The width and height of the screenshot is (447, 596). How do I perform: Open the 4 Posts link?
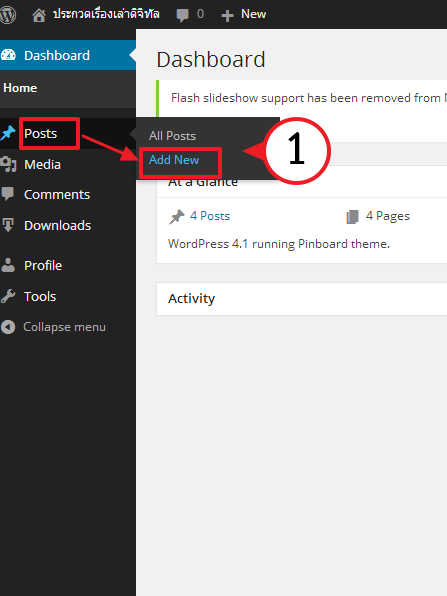[x=210, y=216]
